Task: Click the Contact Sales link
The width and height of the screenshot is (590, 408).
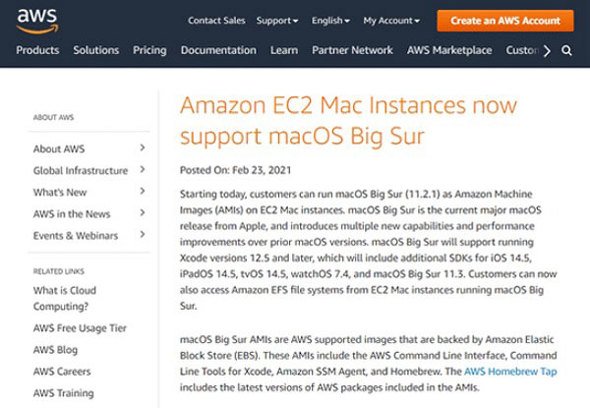Action: click(217, 21)
